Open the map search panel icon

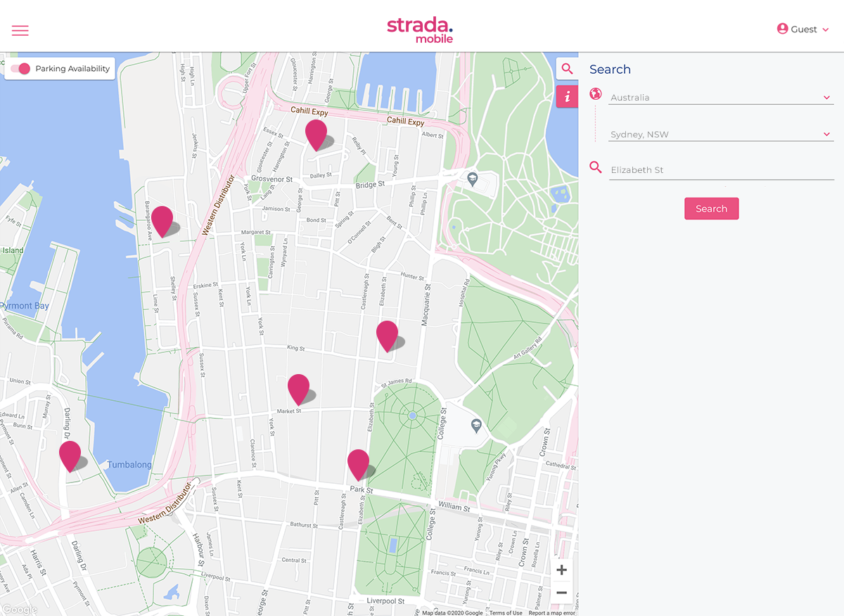coord(567,69)
